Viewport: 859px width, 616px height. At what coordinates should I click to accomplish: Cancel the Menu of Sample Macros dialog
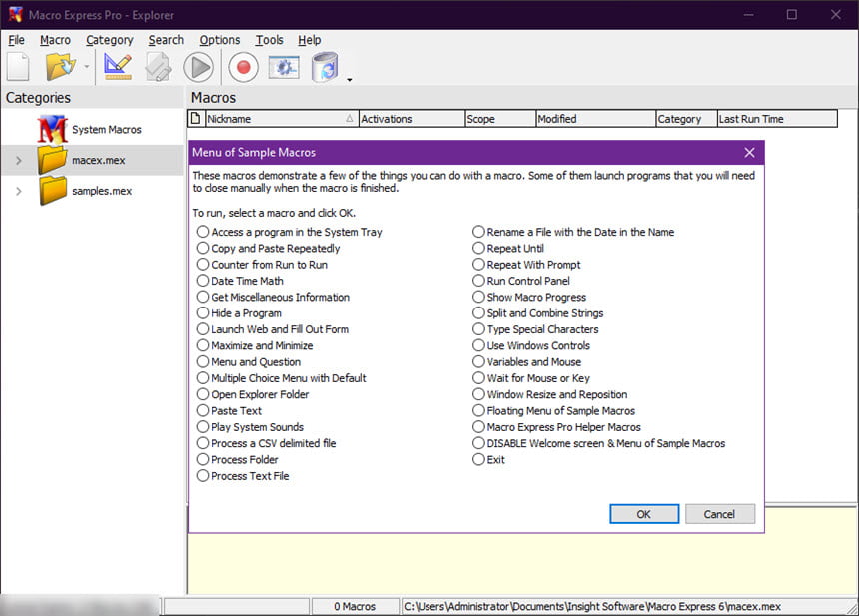(x=720, y=514)
